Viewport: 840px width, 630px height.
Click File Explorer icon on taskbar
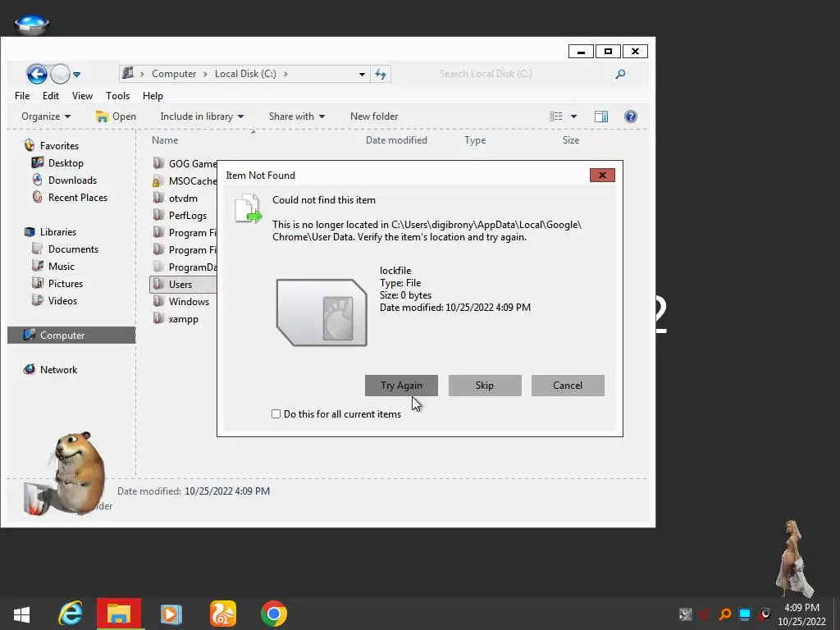[x=119, y=614]
